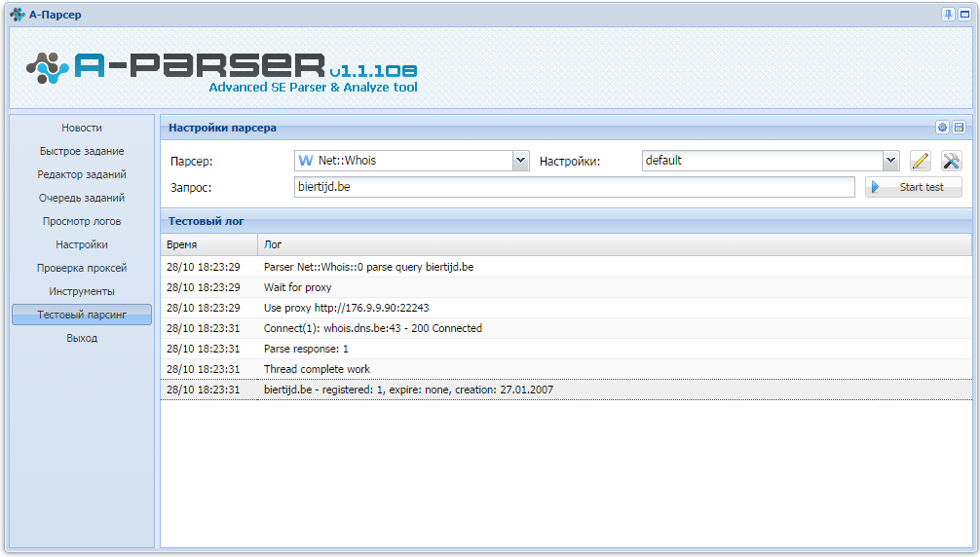Open Редактор заданий in sidebar

tap(82, 174)
